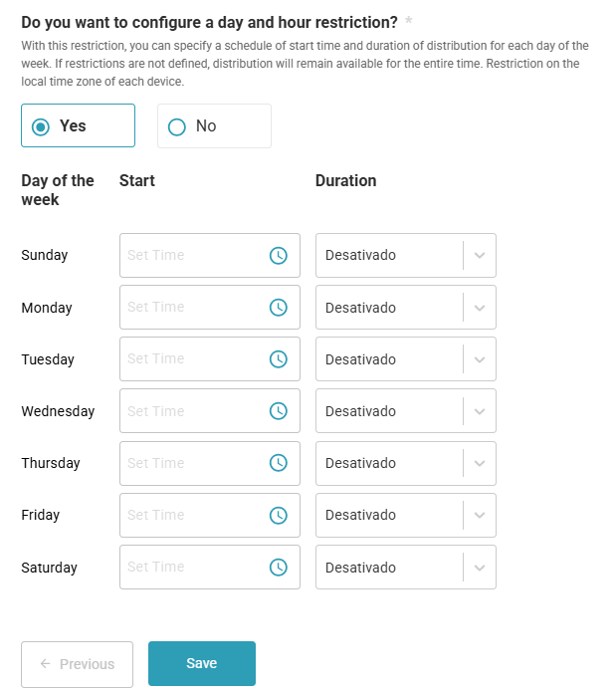This screenshot has height=693, width=616.
Task: Click the clock icon in Thursday's start field
Action: [279, 463]
